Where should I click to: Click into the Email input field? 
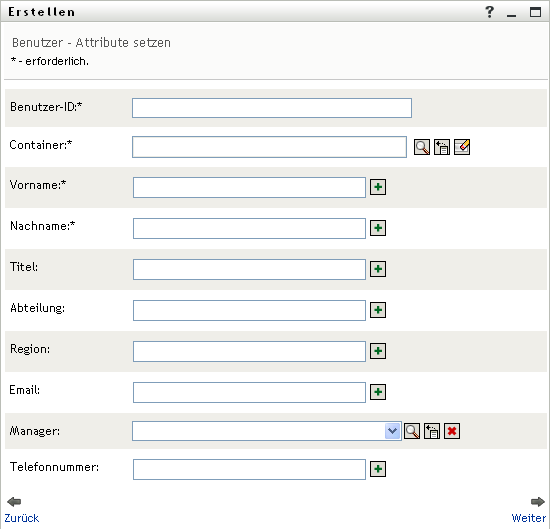[249, 392]
